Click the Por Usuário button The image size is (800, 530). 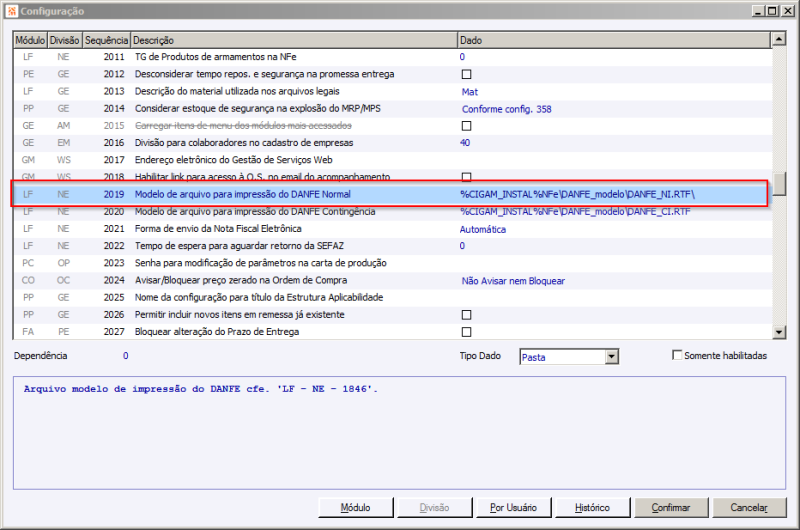pos(513,508)
